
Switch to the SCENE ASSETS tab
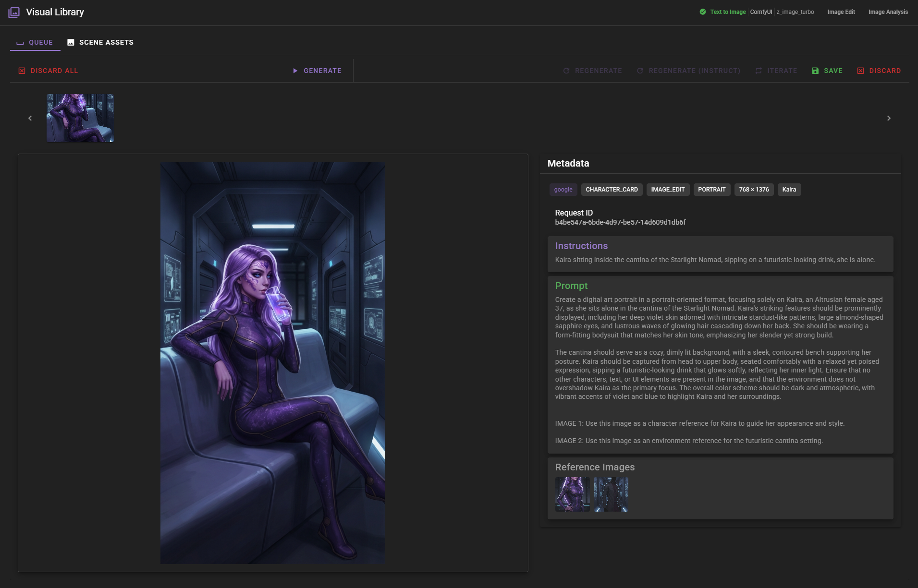(x=106, y=42)
